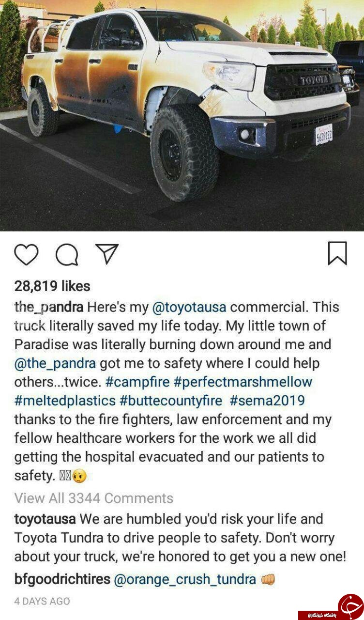Open the 28,819 likes list

[52, 286]
